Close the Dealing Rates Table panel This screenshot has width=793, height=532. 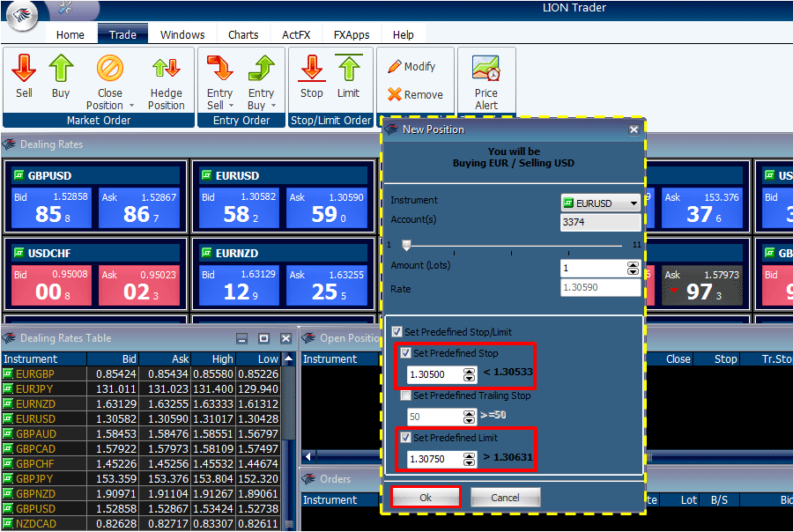coord(285,339)
